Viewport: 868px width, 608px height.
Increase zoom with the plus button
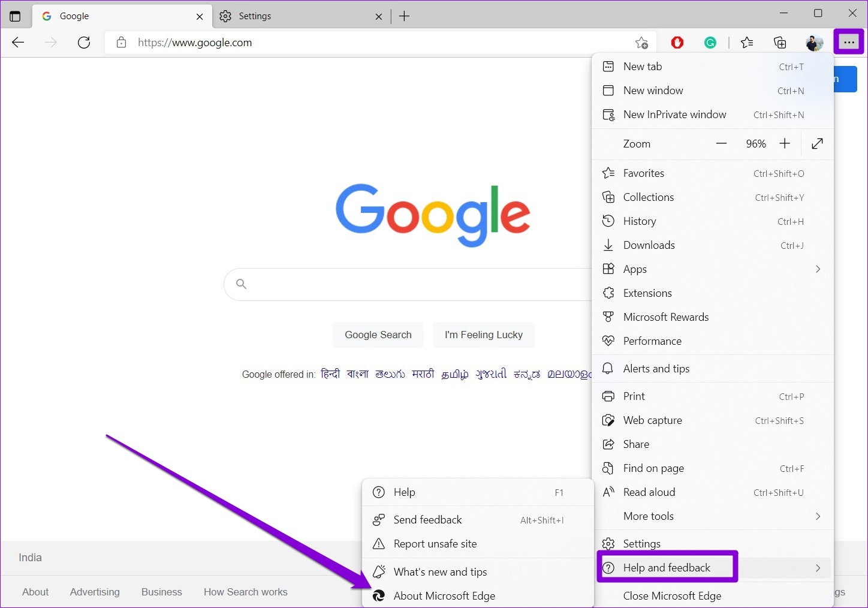click(785, 143)
